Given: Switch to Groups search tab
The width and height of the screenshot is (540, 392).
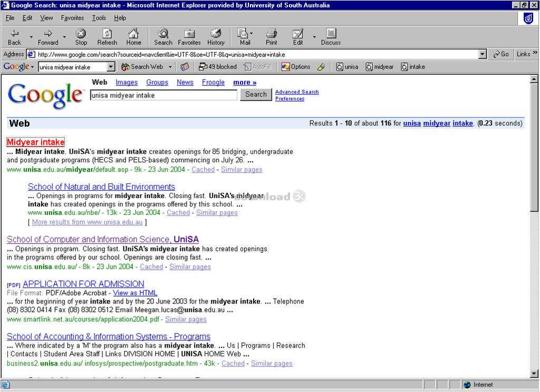Looking at the screenshot, I should point(157,82).
